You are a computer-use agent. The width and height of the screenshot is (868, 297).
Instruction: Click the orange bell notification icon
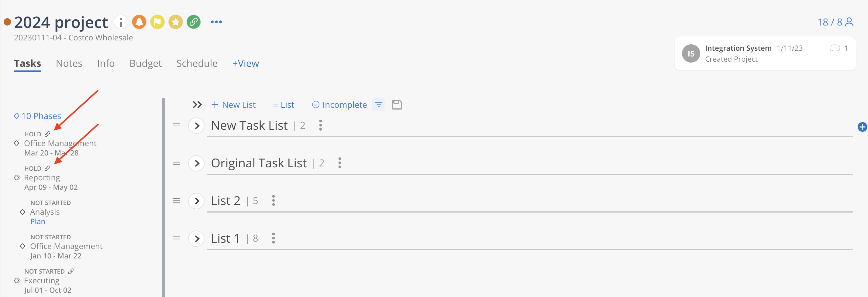click(139, 22)
